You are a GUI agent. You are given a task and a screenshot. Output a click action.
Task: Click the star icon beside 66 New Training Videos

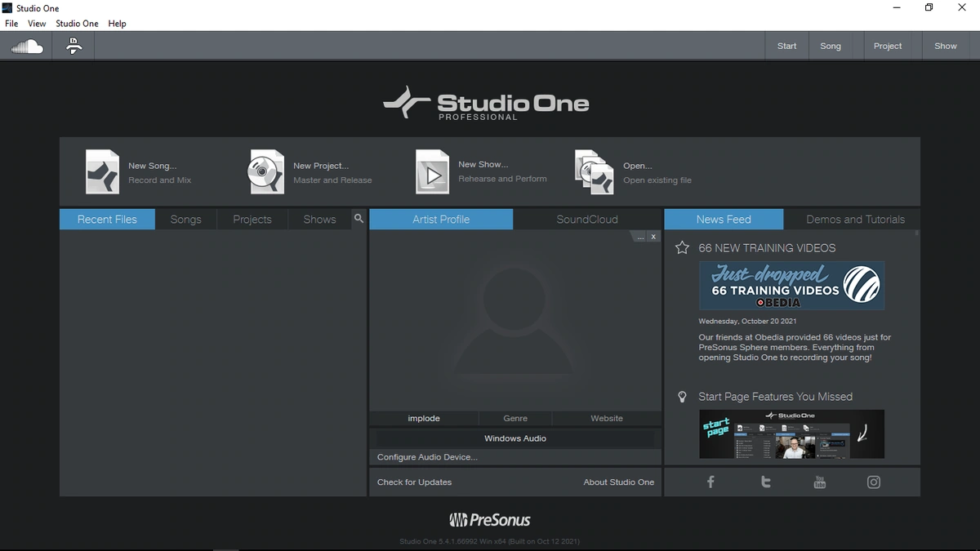point(682,247)
